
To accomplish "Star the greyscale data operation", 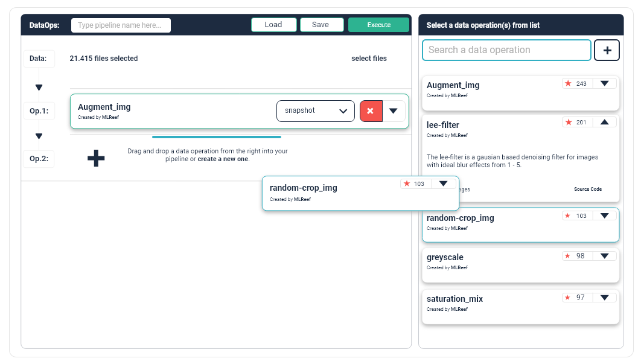I will pyautogui.click(x=567, y=255).
